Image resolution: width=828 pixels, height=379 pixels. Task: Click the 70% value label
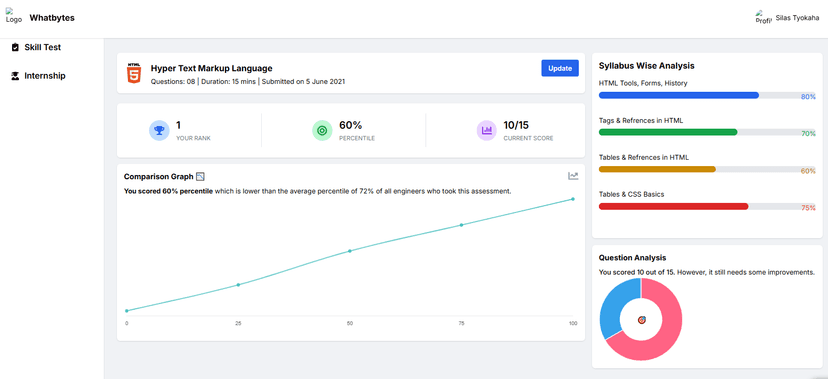pyautogui.click(x=808, y=134)
